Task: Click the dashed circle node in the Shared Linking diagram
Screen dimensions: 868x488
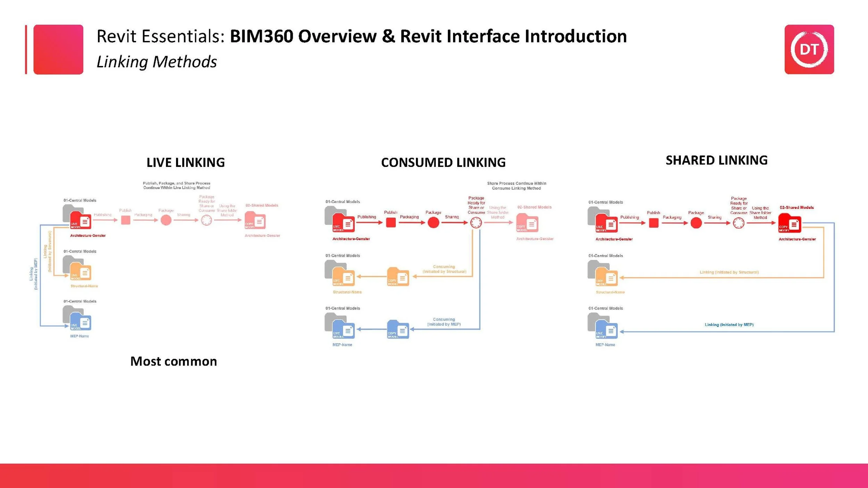Action: [x=738, y=223]
